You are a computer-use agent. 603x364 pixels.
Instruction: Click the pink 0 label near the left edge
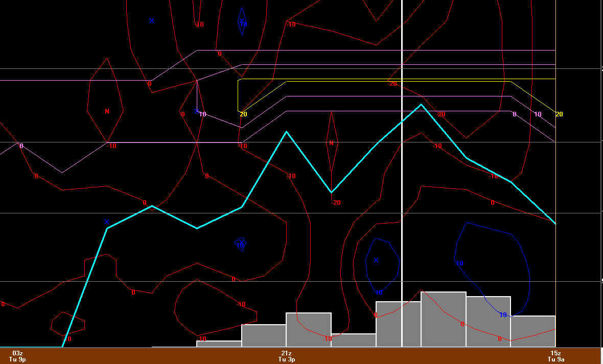click(x=21, y=146)
